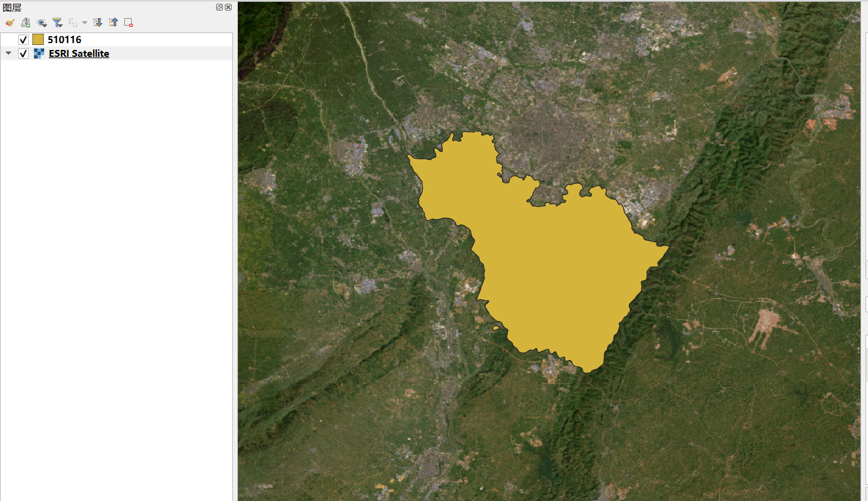868x501 pixels.
Task: Toggle visibility of ESRI Satellite layer
Action: tap(24, 54)
